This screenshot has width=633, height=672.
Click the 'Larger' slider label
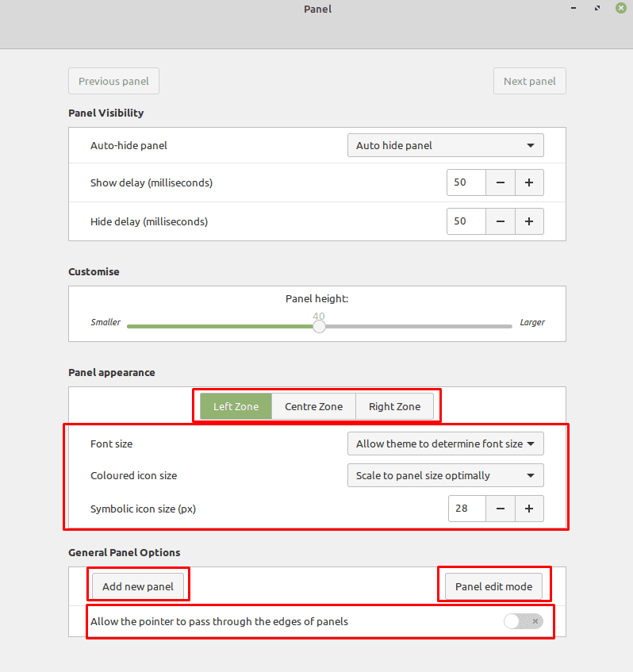click(x=532, y=322)
